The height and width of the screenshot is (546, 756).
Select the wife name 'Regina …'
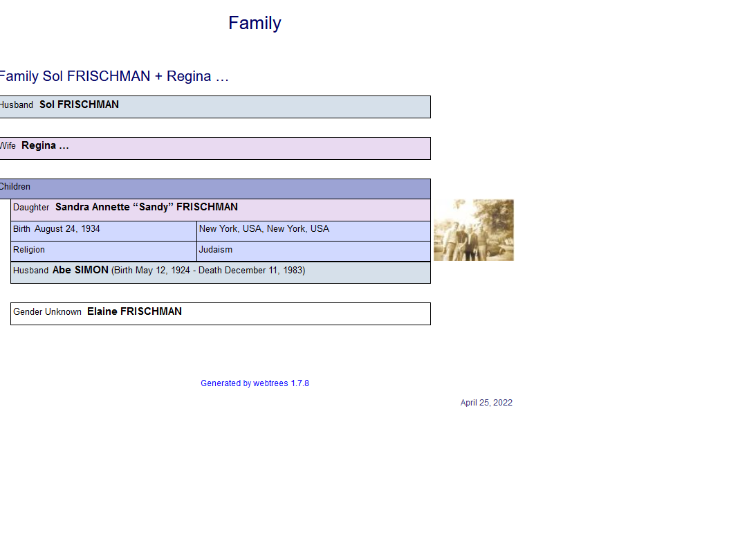45,146
